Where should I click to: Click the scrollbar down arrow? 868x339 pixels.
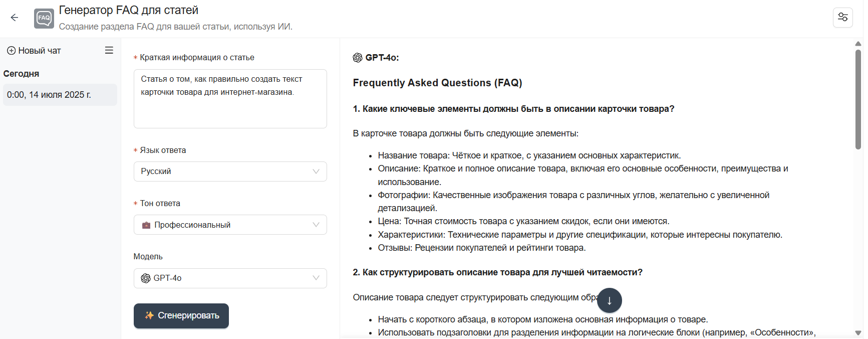click(x=858, y=333)
